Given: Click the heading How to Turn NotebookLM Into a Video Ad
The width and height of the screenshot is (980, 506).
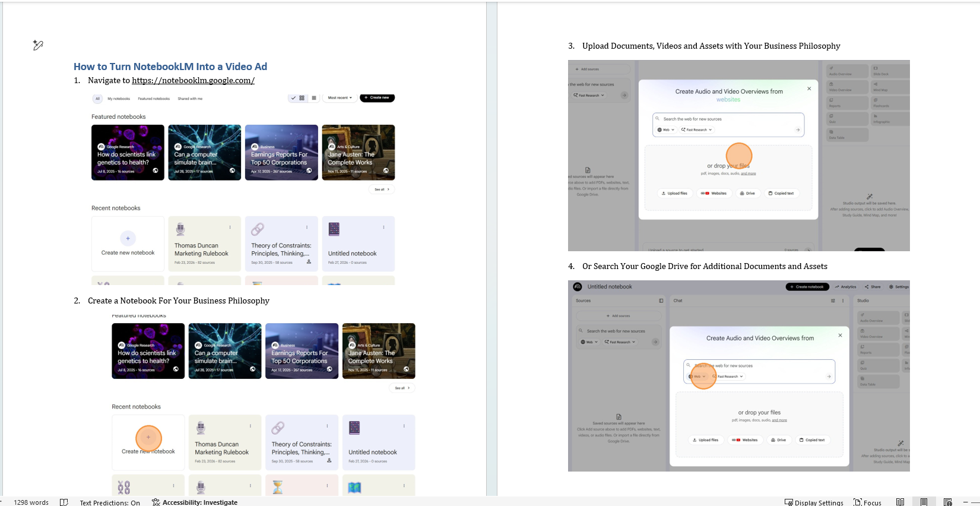Looking at the screenshot, I should click(170, 67).
